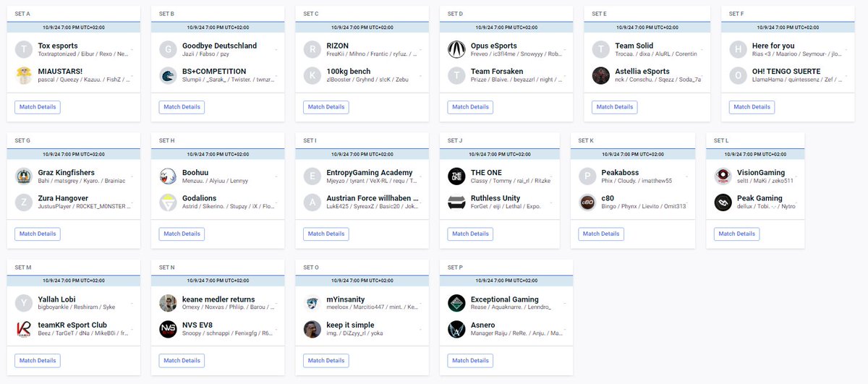The image size is (868, 384).
Task: View Match Details for Set M
Action: pos(38,360)
